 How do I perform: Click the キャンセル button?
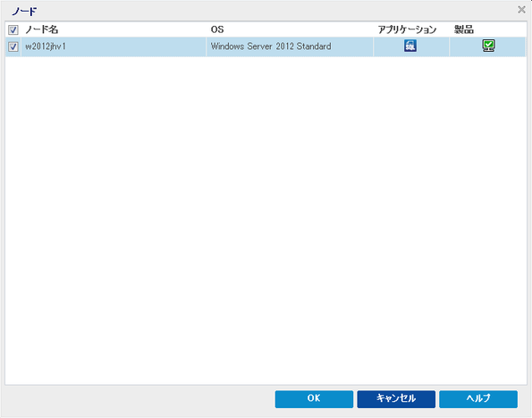click(396, 398)
